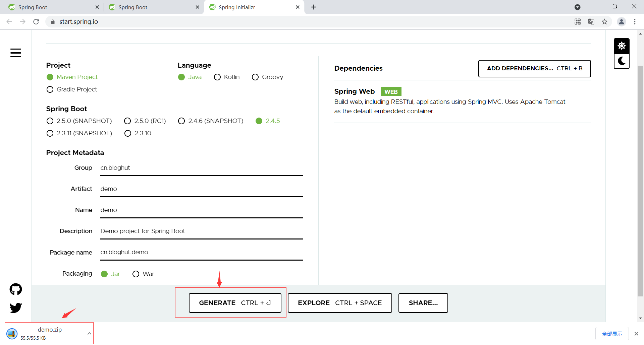Screen dimensions: 644x345
Task: Click the GENERATE button
Action: (235, 303)
